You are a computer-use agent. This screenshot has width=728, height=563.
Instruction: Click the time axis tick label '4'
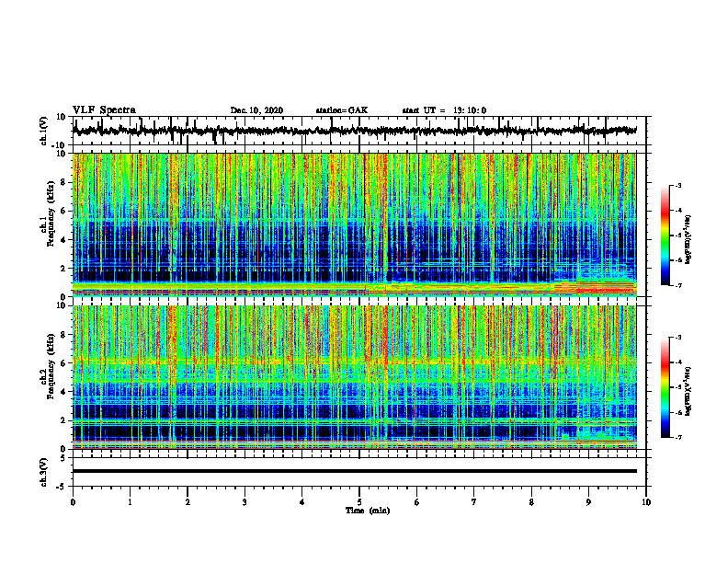(x=302, y=502)
